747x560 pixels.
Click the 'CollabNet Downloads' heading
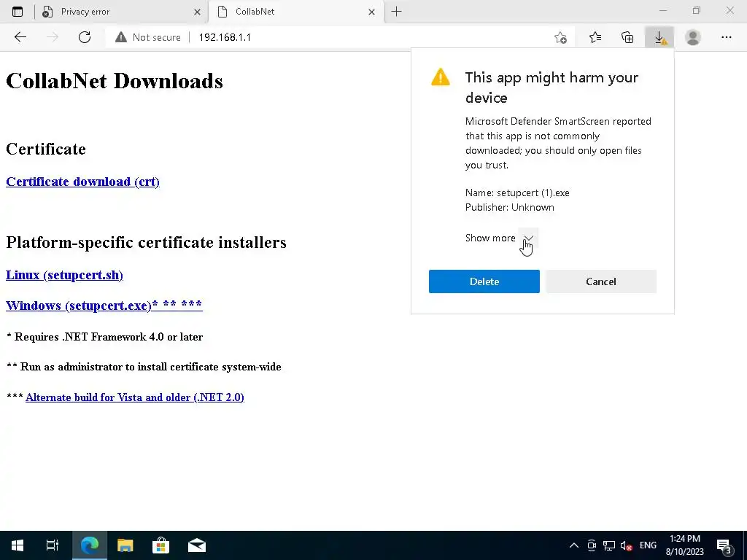point(115,81)
